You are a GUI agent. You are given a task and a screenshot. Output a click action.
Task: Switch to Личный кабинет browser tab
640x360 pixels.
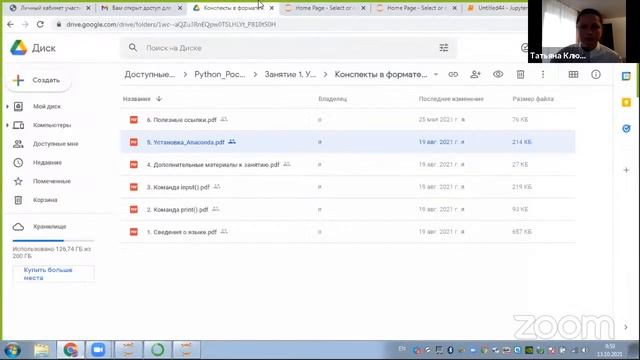click(50, 8)
